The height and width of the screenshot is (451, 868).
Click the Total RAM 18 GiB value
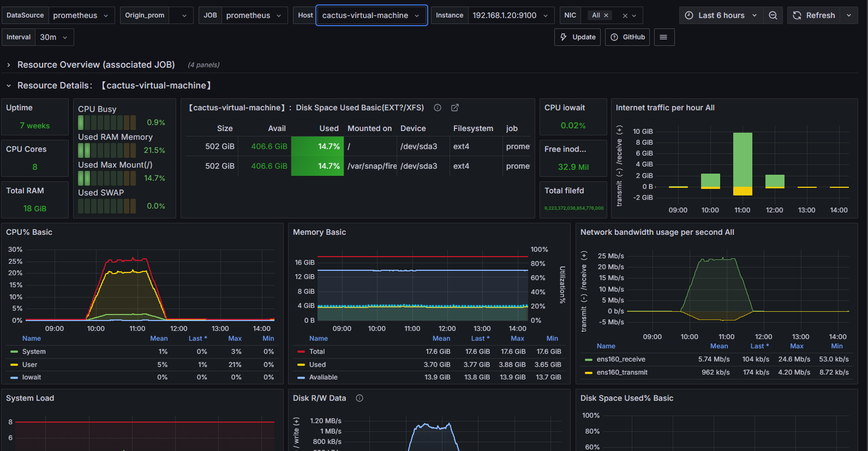click(x=35, y=209)
